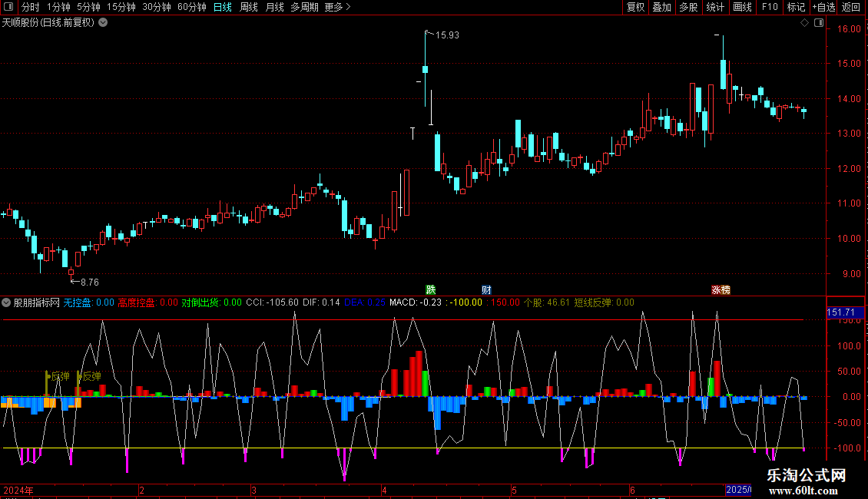Image resolution: width=868 pixels, height=499 pixels.
Task: Click the 2025 label on time axis
Action: [x=738, y=490]
